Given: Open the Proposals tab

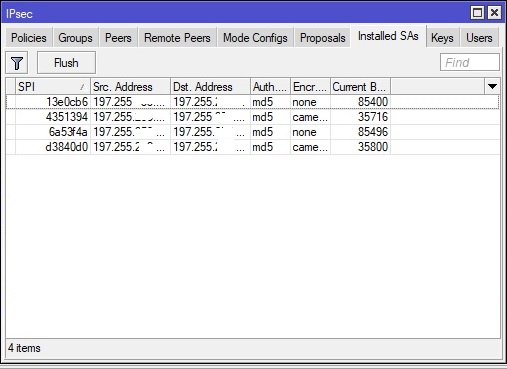Looking at the screenshot, I should (x=323, y=38).
